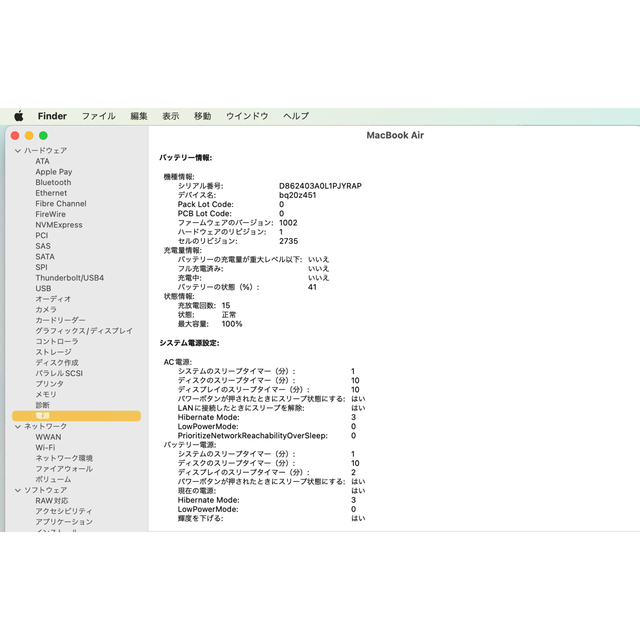Collapse the ネットワーク section chevron
This screenshot has height=640, width=640.
(18, 427)
